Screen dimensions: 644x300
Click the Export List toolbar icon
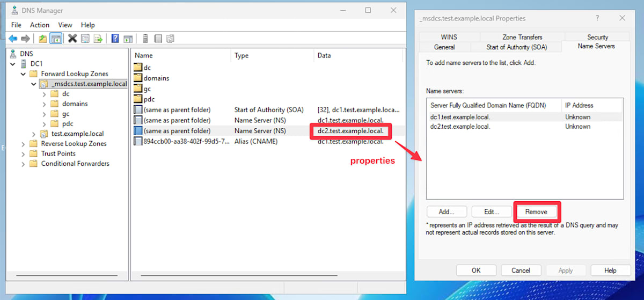[98, 39]
